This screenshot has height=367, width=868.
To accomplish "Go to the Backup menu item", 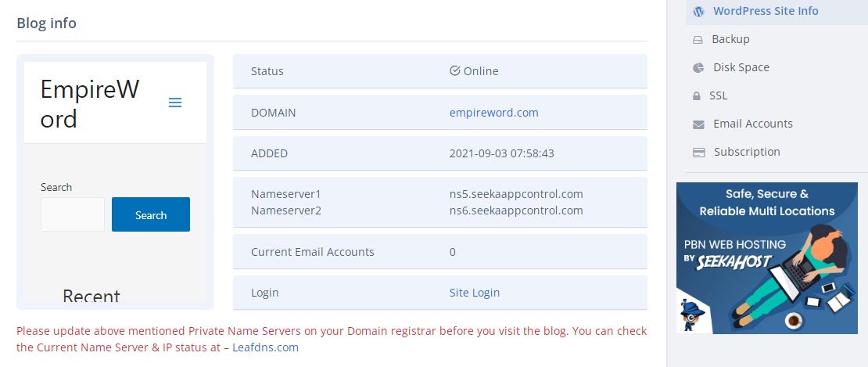I will 730,39.
